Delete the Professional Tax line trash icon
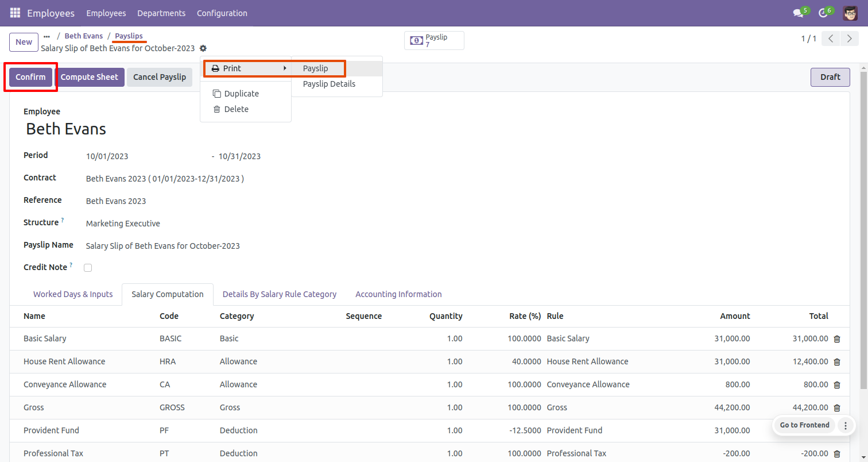868x462 pixels. (837, 454)
